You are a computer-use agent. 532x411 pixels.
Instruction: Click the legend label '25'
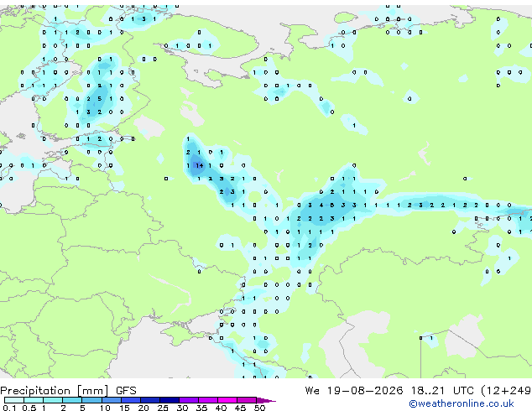click(163, 408)
